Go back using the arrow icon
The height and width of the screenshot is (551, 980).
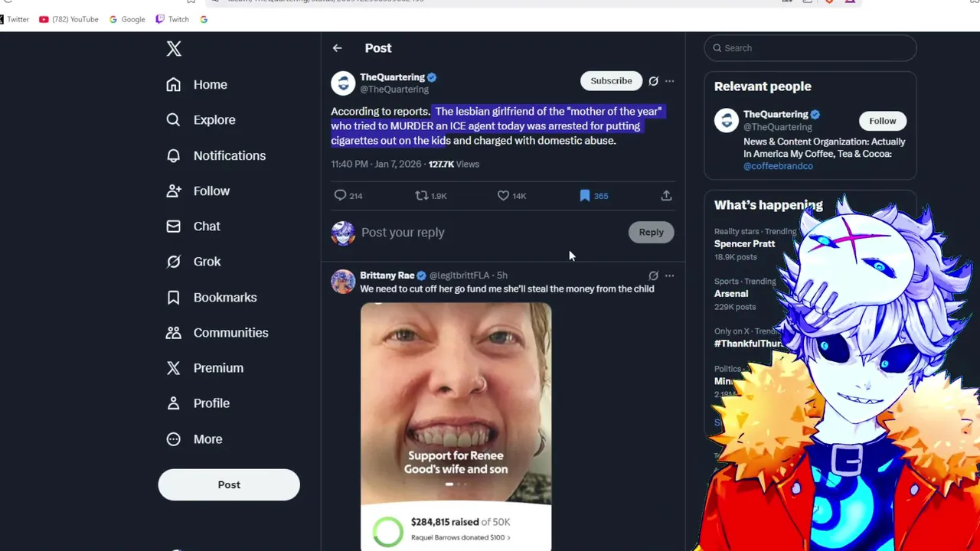(x=337, y=48)
